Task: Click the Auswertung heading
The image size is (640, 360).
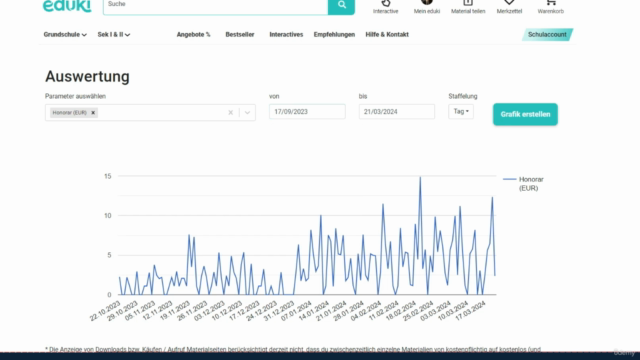Action: click(87, 76)
